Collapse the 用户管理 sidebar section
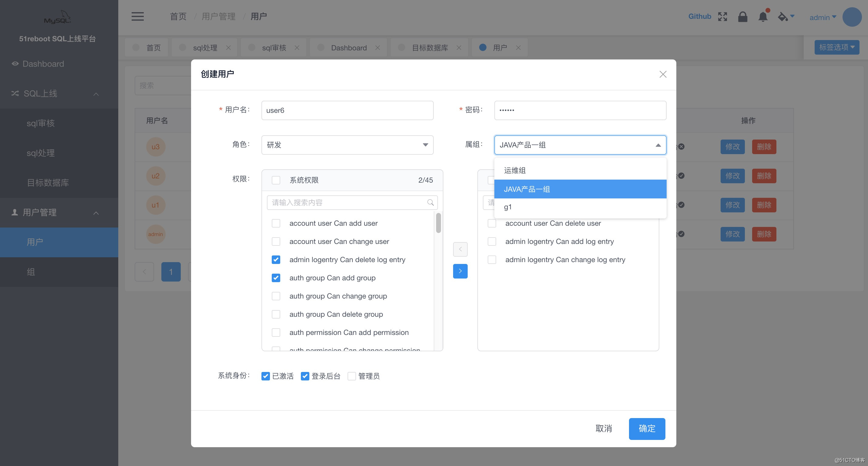The height and width of the screenshot is (466, 868). (59, 213)
